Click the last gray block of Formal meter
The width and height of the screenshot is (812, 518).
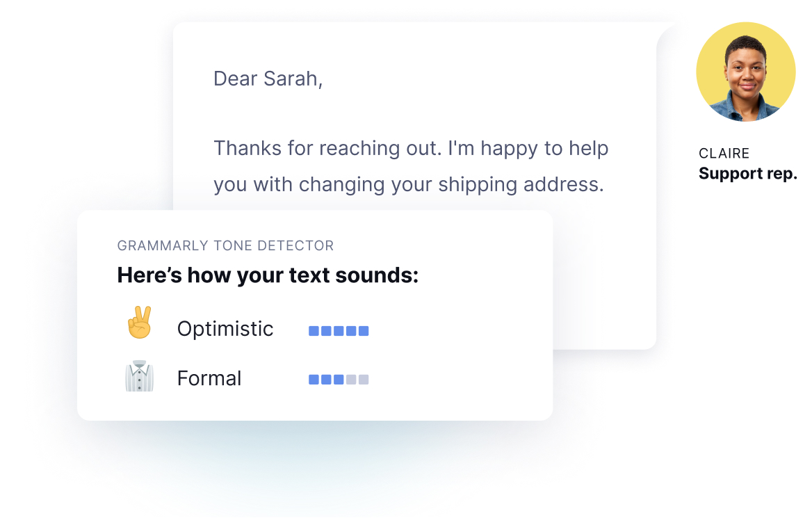tap(364, 380)
